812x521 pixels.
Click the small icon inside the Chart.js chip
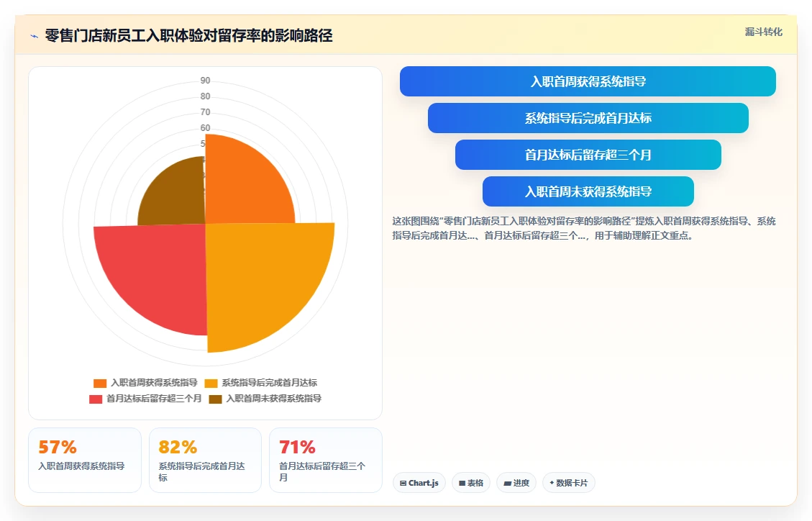[x=403, y=483]
